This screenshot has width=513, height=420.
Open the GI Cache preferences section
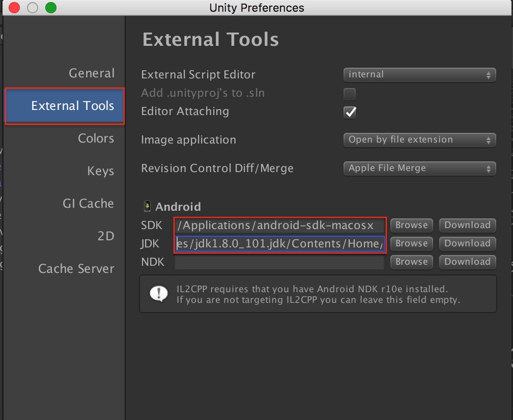(x=88, y=203)
